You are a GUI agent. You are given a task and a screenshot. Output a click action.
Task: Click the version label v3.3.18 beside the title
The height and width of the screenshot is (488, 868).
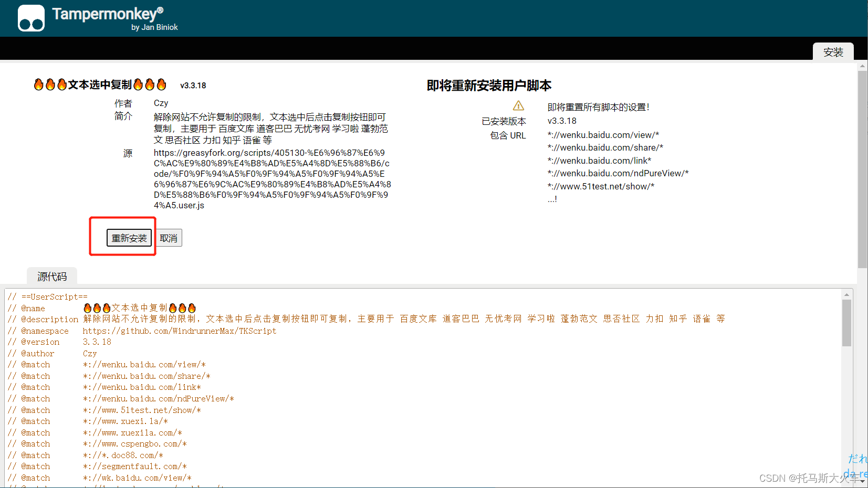tap(193, 86)
